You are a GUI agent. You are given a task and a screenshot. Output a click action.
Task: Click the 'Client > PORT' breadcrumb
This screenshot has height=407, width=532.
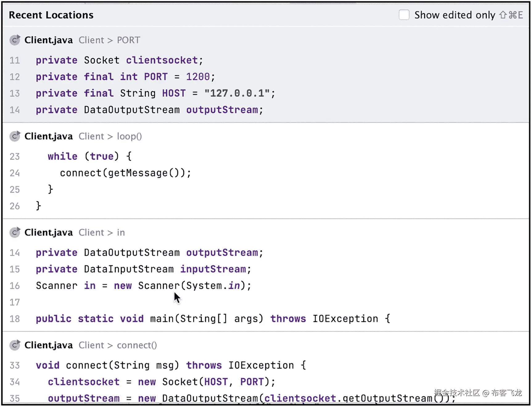pos(109,40)
